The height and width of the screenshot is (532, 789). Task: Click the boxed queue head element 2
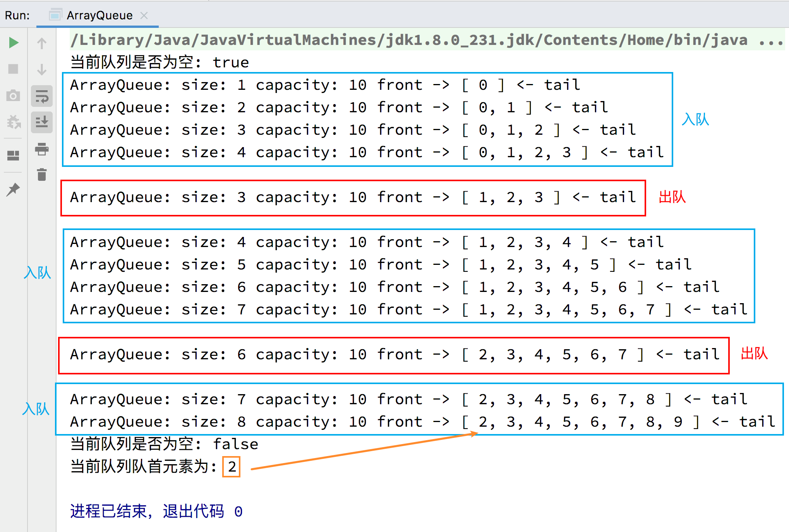click(x=232, y=467)
